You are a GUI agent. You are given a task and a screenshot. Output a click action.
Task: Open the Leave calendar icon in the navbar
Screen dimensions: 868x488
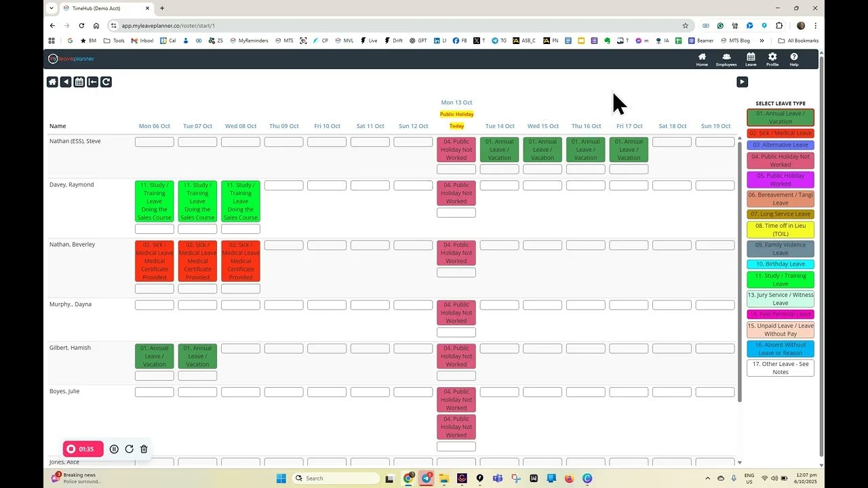click(x=751, y=59)
